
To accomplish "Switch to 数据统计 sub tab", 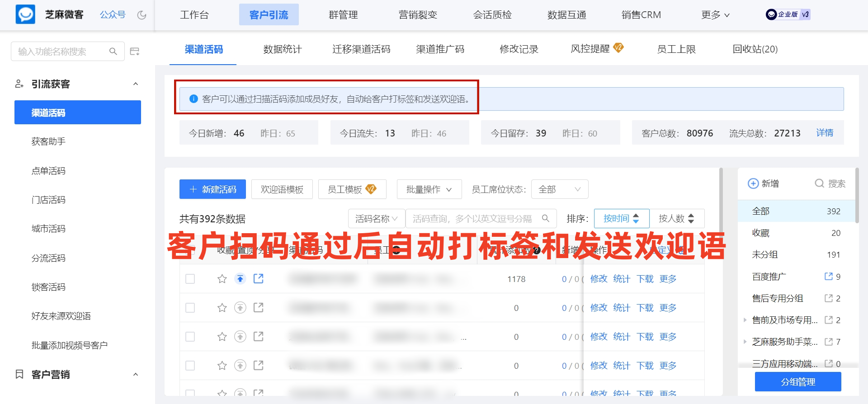I will click(283, 49).
